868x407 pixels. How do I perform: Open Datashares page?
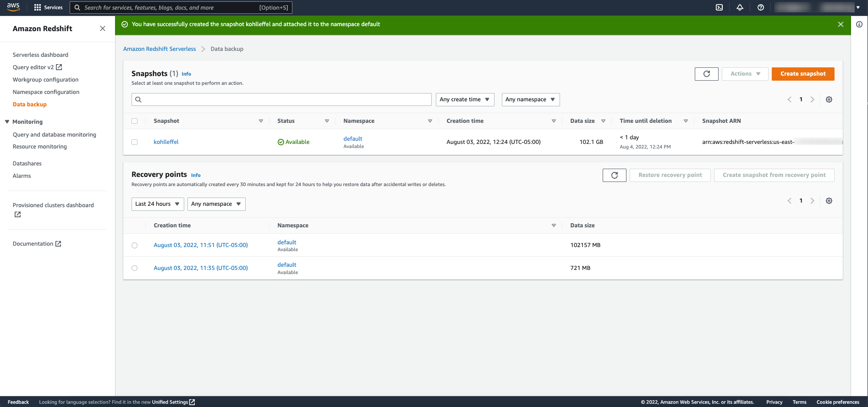[x=27, y=164]
